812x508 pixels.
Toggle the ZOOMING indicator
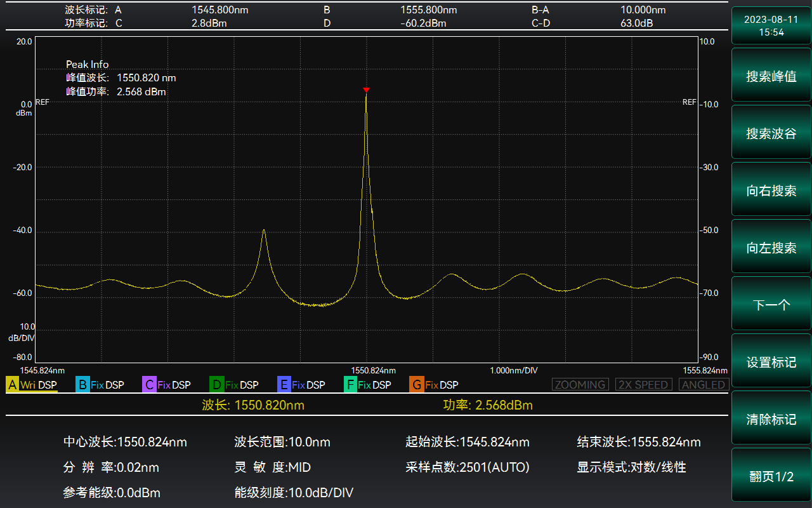click(580, 385)
